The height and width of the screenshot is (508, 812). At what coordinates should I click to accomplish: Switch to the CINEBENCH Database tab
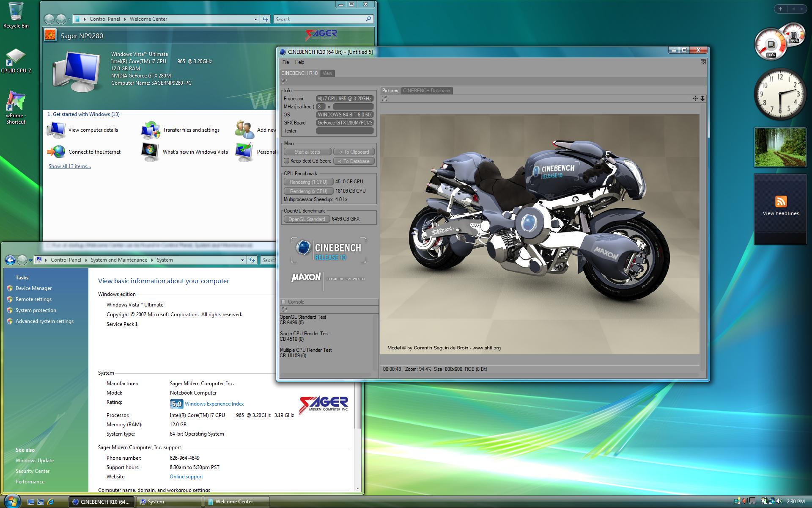tap(426, 91)
